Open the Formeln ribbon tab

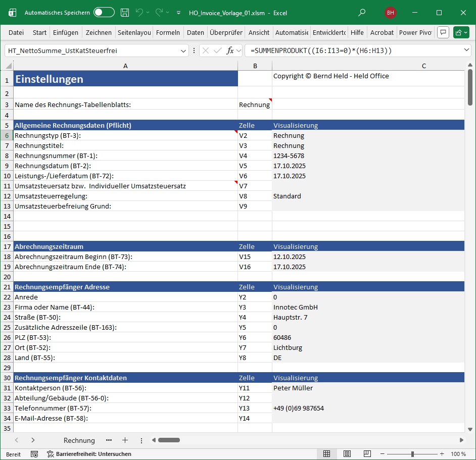tap(168, 32)
